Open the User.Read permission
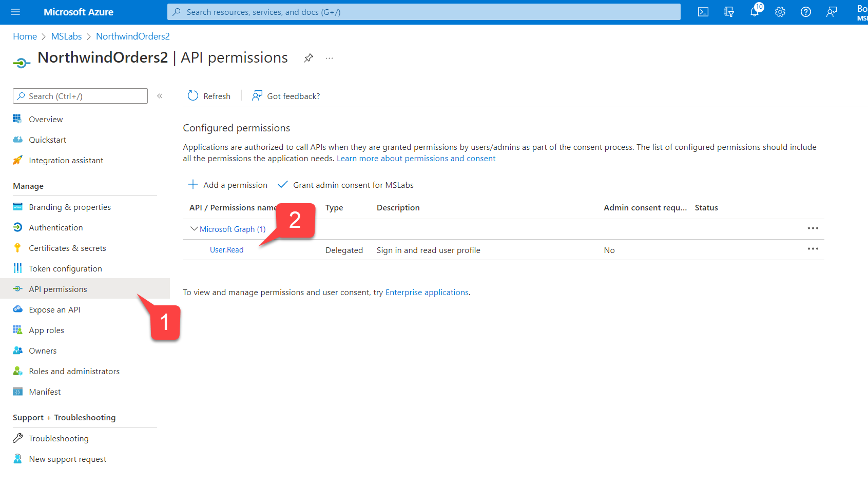Viewport: 868px width, 487px height. (x=227, y=250)
